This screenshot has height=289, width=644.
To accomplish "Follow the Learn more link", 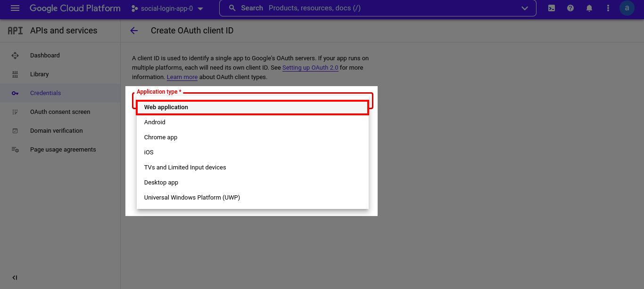I will tap(182, 77).
